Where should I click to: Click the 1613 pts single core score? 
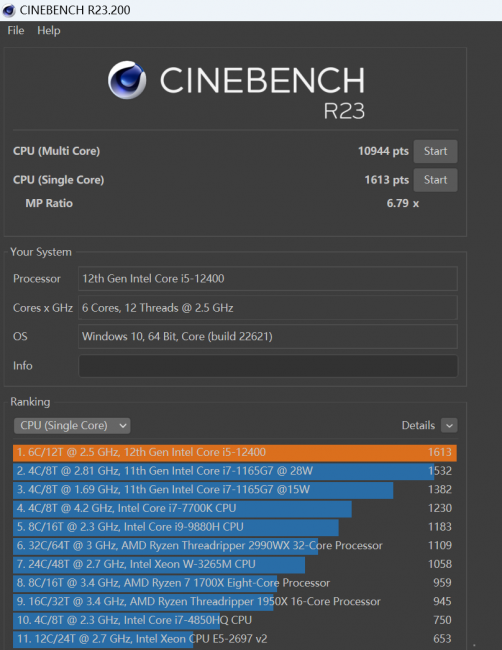click(386, 180)
